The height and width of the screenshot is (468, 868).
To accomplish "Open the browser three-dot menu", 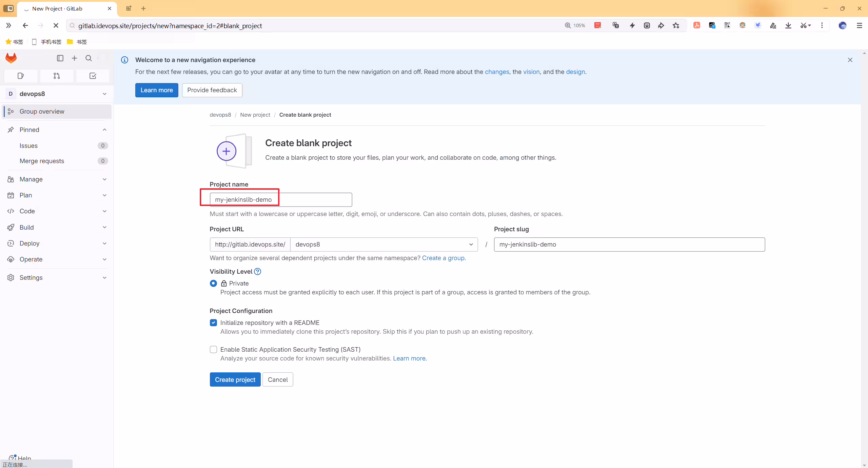I will click(x=822, y=25).
